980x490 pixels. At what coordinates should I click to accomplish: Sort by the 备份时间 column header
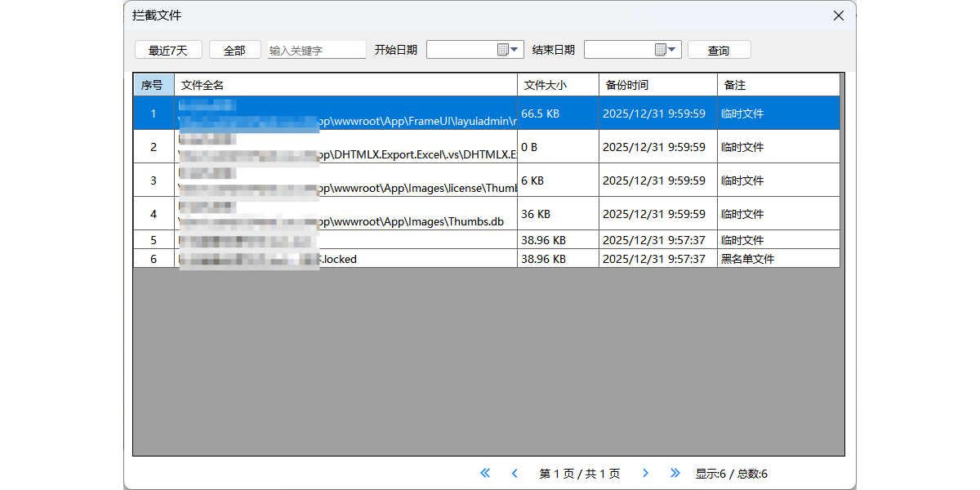657,85
